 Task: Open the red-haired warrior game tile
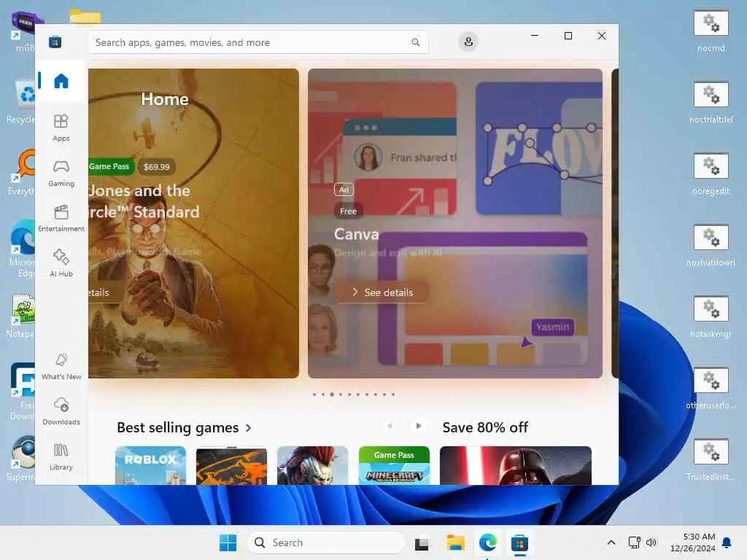(312, 465)
